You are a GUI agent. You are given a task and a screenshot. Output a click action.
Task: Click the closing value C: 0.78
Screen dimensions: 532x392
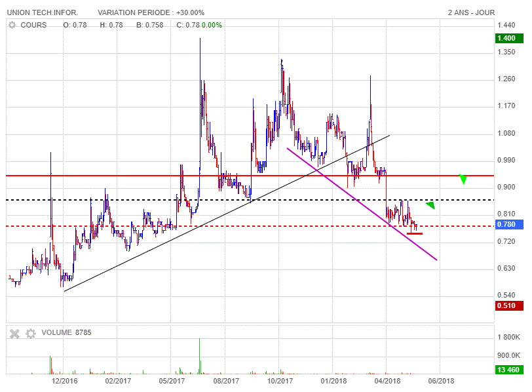pos(188,25)
